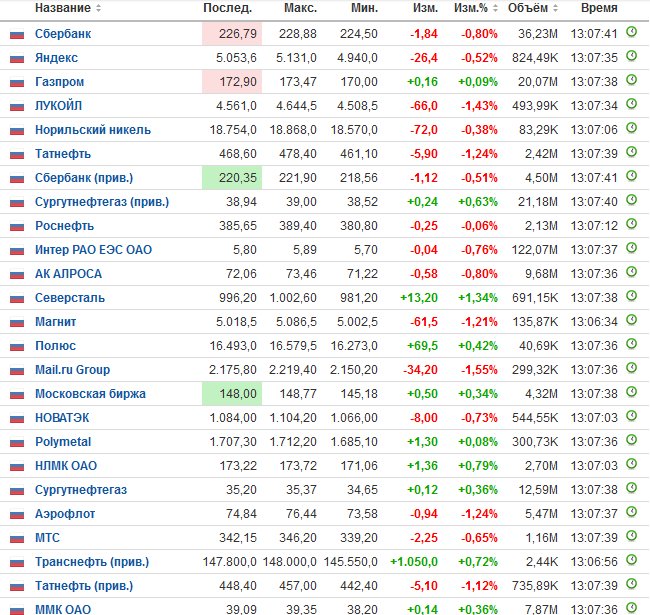Viewport: 650px width, 615px height.
Task: Click Сбербанк last price 226,79
Action: click(x=232, y=34)
